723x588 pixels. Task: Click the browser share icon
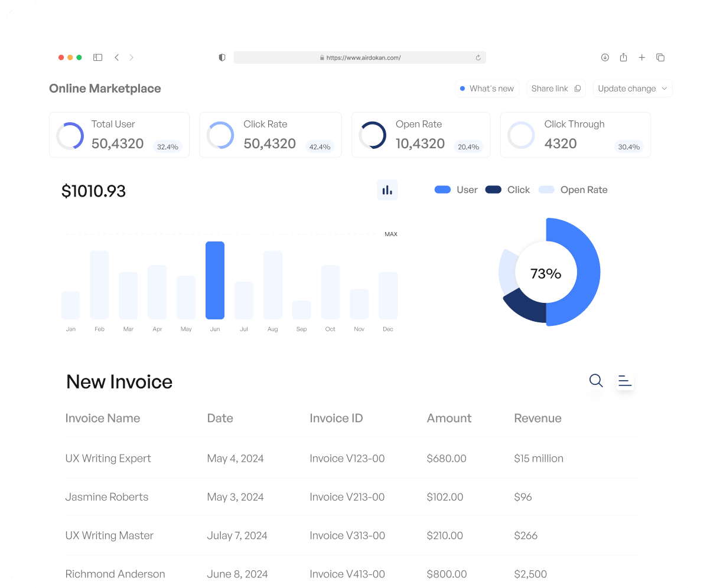(623, 57)
